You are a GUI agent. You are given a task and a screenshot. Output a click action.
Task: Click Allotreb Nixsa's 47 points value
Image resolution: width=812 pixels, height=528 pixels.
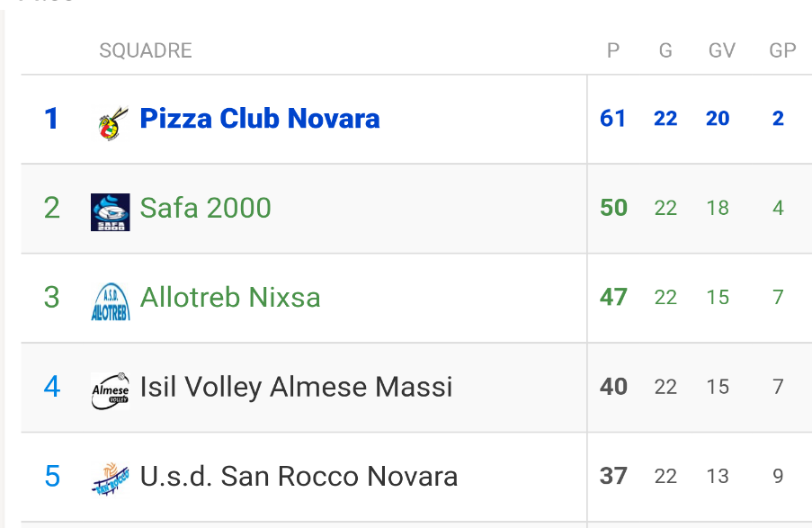pos(613,297)
